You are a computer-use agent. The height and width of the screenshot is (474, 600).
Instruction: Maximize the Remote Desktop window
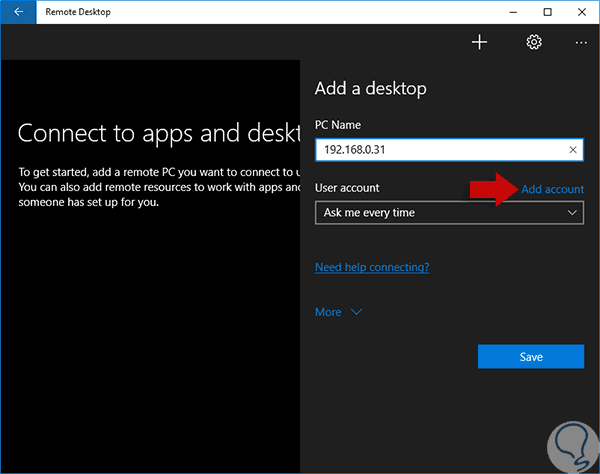click(547, 12)
